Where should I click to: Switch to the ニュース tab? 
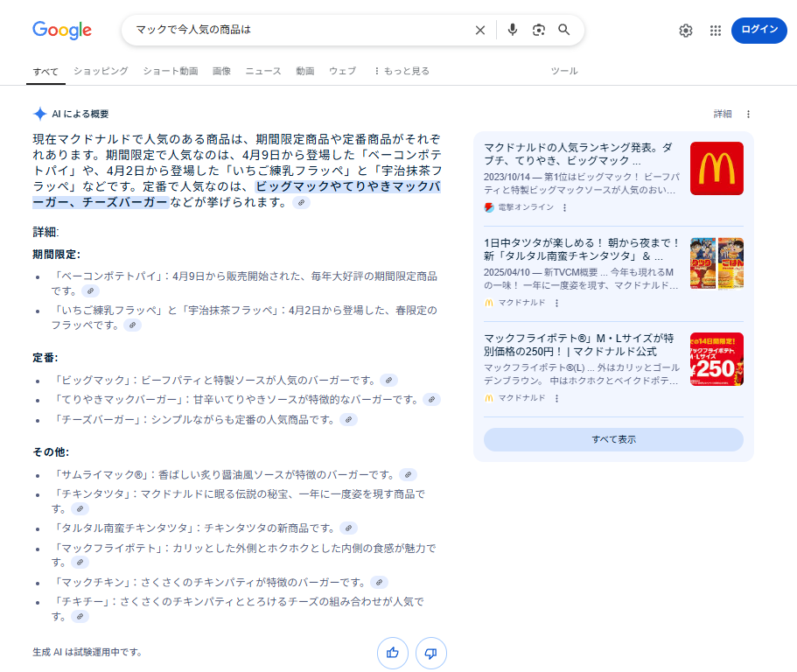263,71
